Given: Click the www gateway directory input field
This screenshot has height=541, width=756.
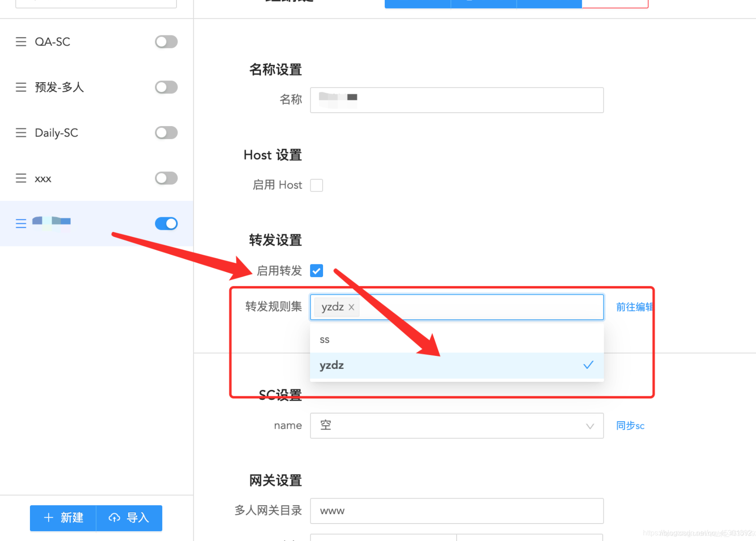Looking at the screenshot, I should click(456, 511).
